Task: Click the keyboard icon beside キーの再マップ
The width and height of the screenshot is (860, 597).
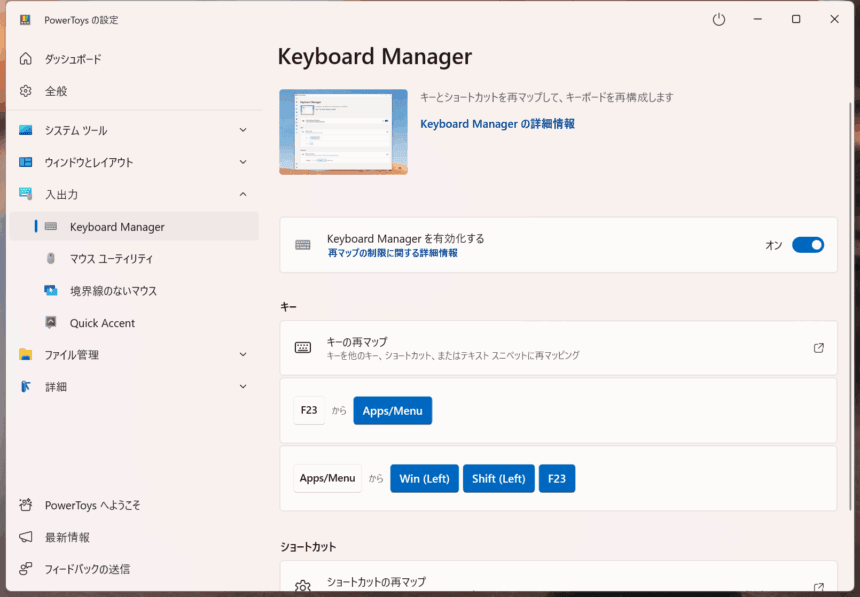Action: point(303,347)
